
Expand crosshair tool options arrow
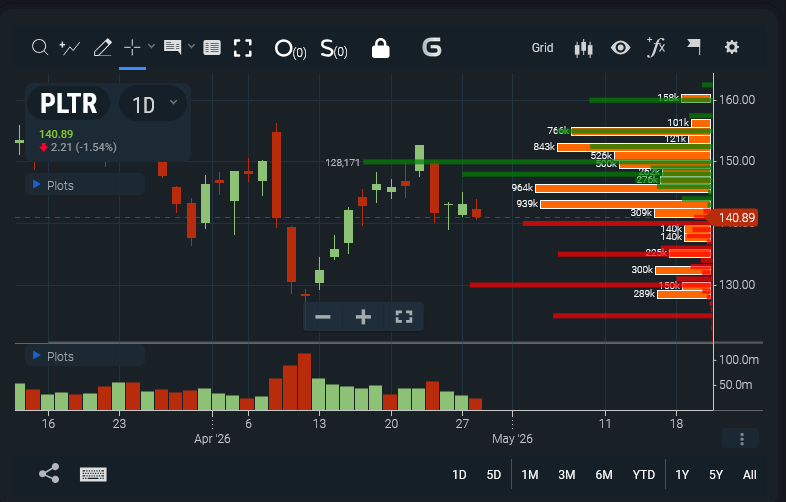pos(151,47)
